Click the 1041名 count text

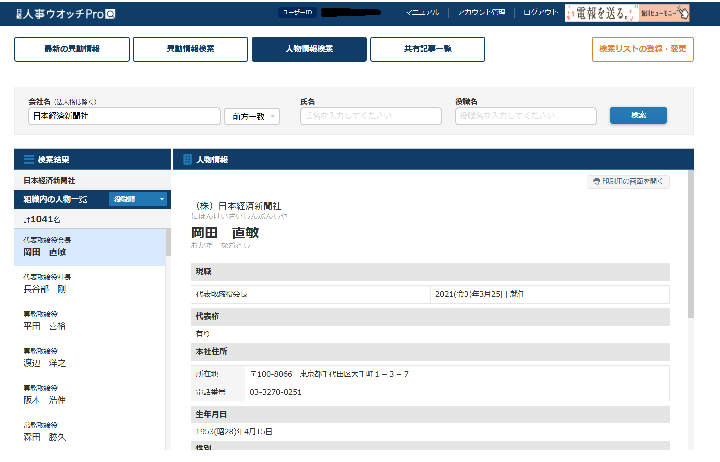click(x=42, y=219)
